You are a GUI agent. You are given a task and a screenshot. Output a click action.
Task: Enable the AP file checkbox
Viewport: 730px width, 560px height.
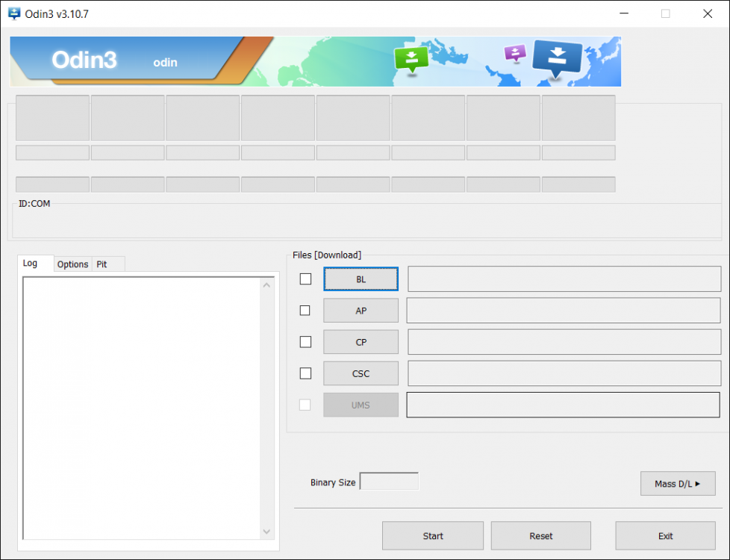[x=305, y=310]
